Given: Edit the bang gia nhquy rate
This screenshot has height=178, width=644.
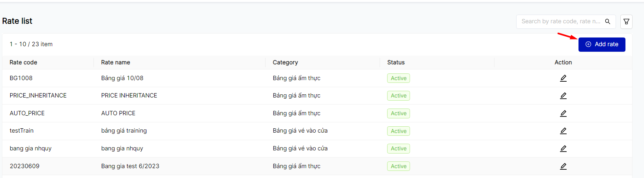Looking at the screenshot, I should [x=563, y=148].
